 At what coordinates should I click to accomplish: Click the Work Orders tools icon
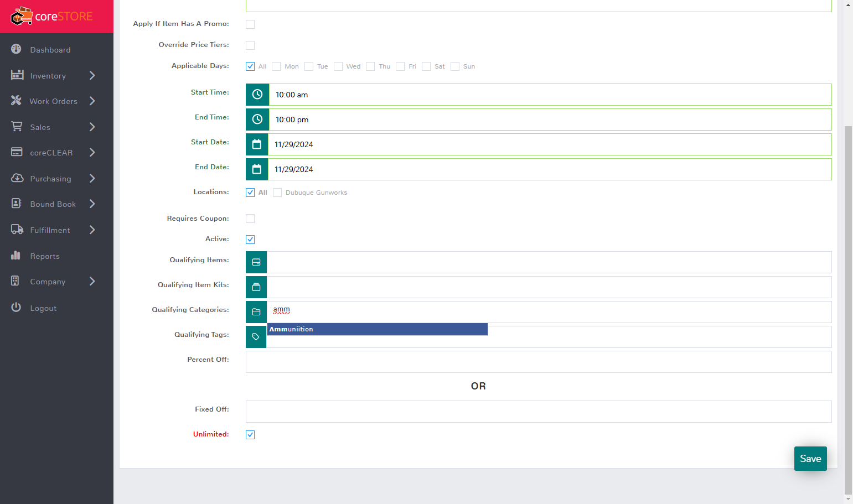click(16, 101)
